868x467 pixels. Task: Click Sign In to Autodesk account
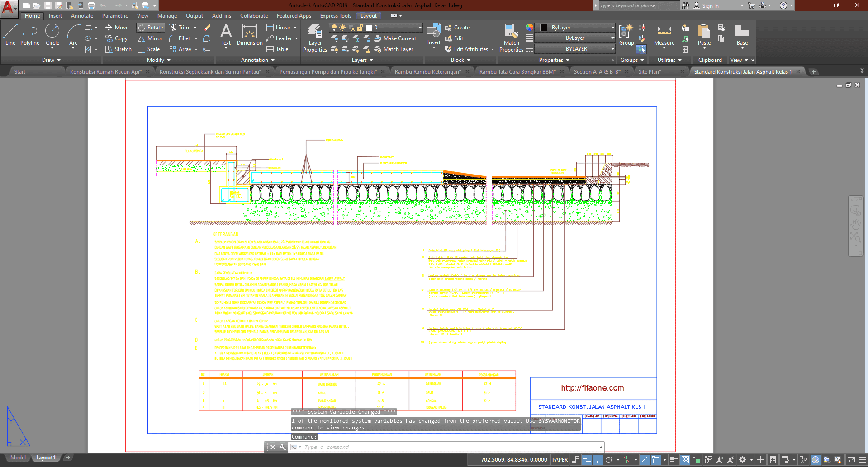(x=710, y=6)
